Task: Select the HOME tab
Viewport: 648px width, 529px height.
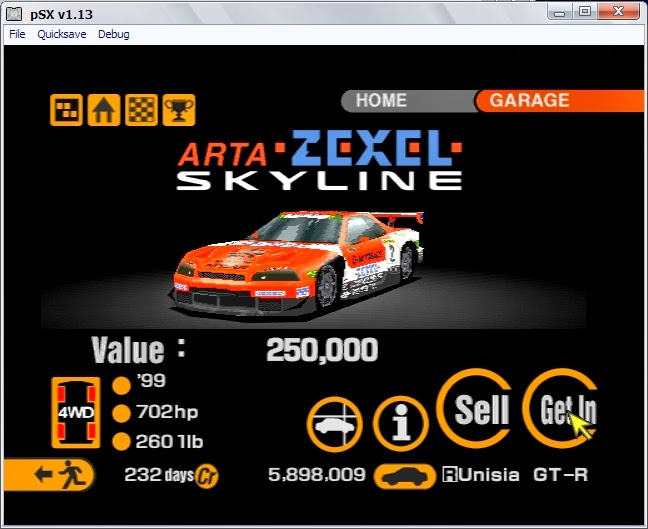Action: (409, 100)
